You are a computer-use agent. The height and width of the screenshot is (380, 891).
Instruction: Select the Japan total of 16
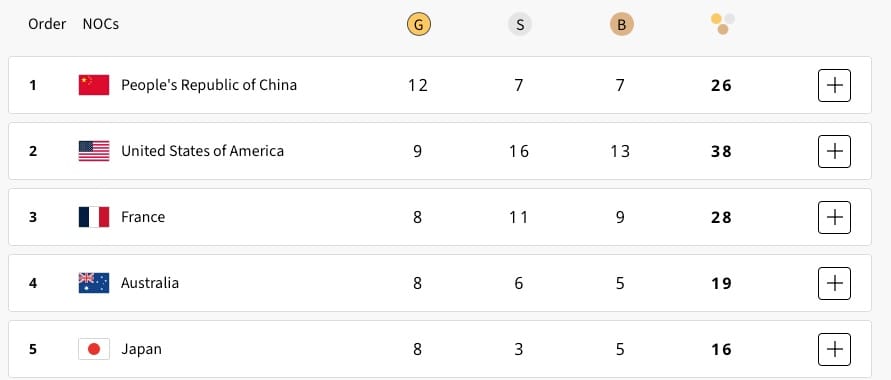[x=721, y=349]
